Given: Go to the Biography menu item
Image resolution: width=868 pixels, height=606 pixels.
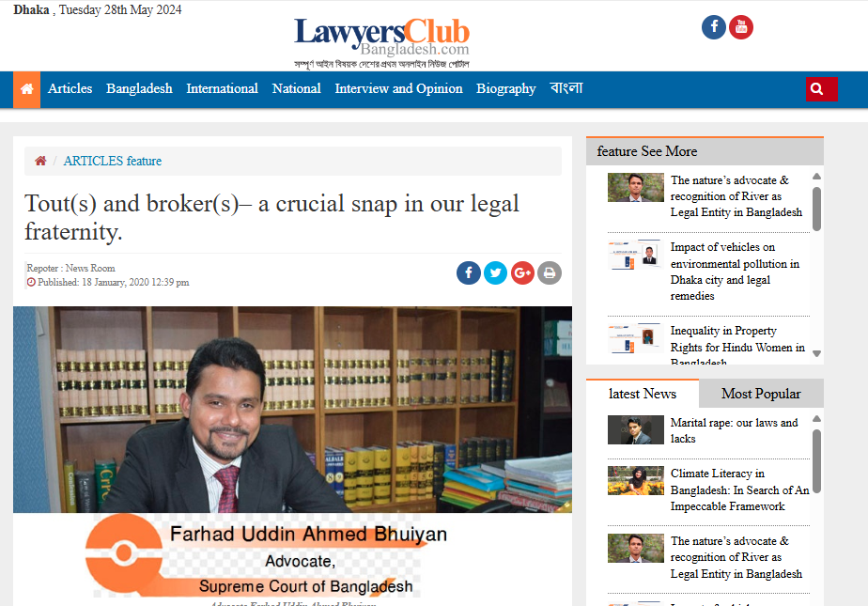Looking at the screenshot, I should tap(506, 88).
